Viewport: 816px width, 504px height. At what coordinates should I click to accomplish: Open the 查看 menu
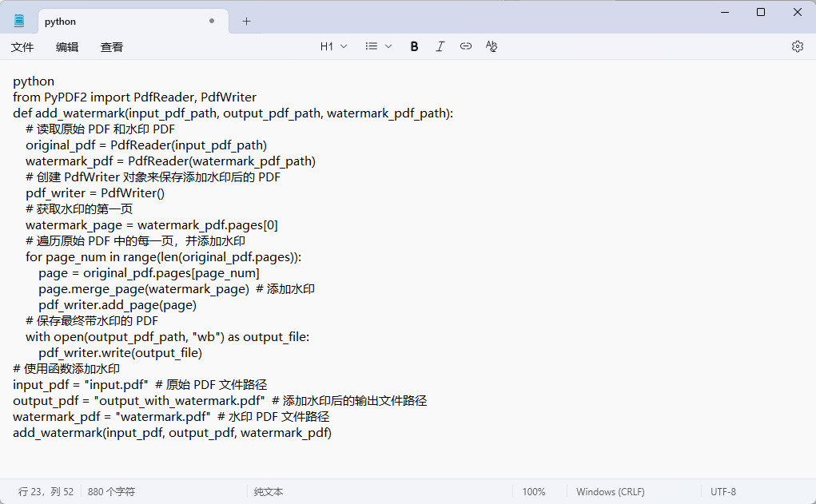(112, 47)
